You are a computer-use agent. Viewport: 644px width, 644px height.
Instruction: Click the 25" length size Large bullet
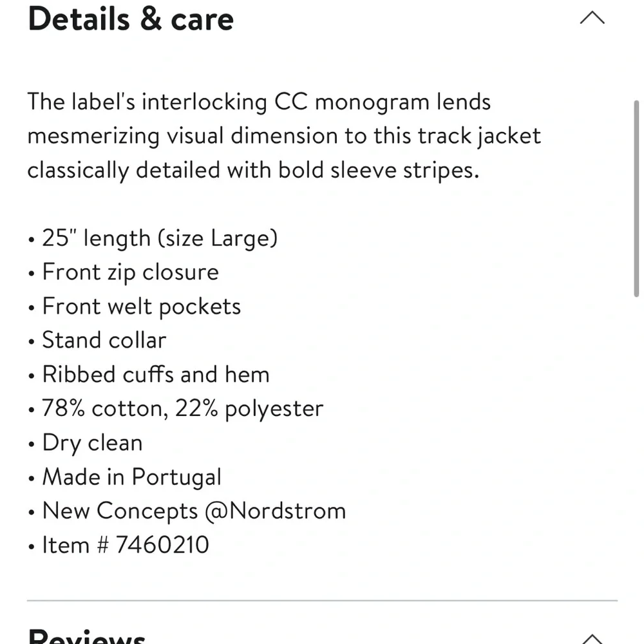[160, 238]
